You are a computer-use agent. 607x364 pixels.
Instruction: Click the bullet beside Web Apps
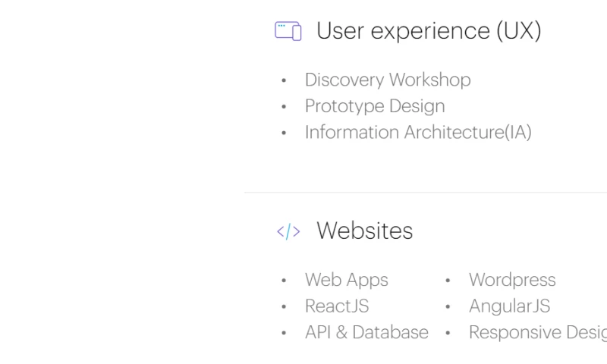pos(284,281)
